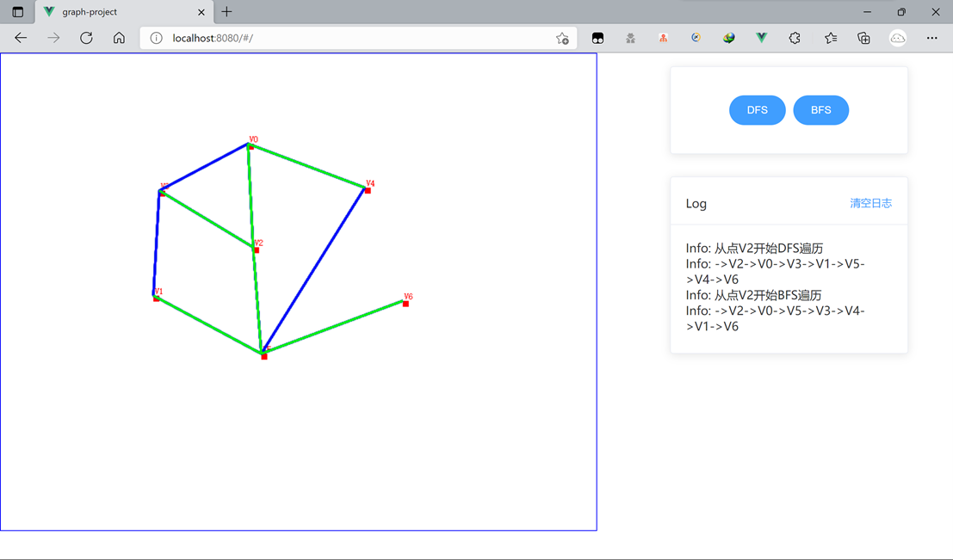Select vertex V1 on the graph canvas
This screenshot has height=560, width=953.
pos(156,298)
